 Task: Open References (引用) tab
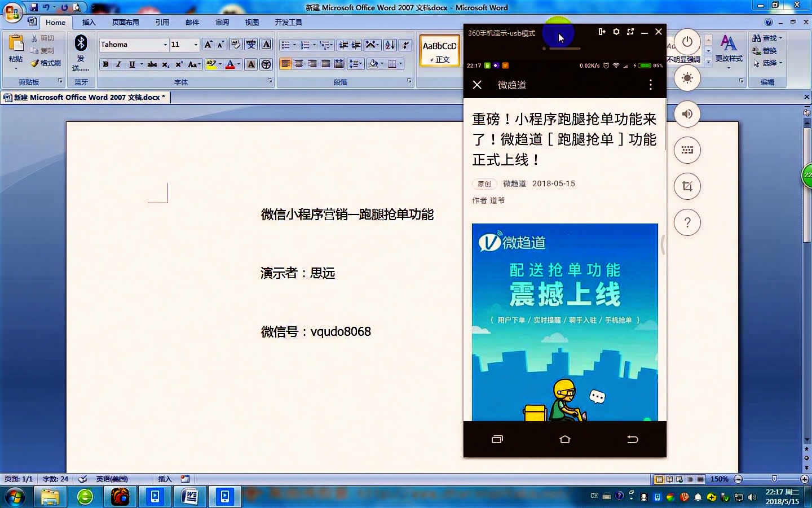coord(162,23)
